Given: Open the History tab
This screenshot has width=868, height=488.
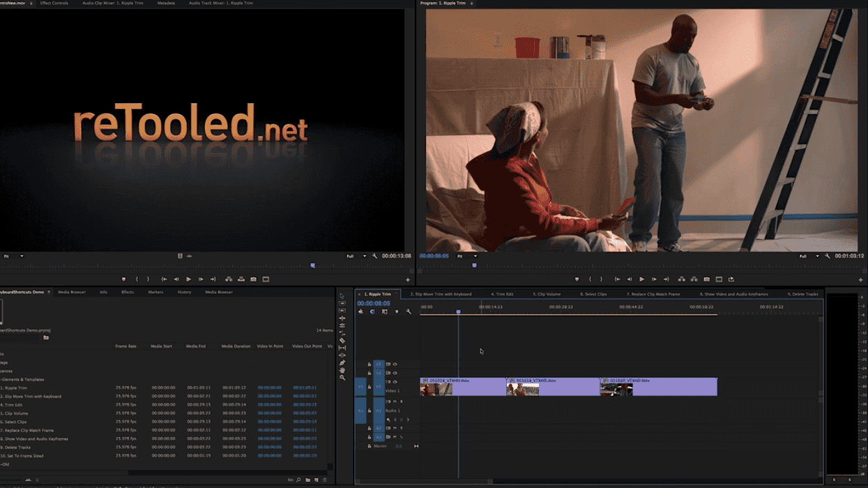Looking at the screenshot, I should 184,292.
